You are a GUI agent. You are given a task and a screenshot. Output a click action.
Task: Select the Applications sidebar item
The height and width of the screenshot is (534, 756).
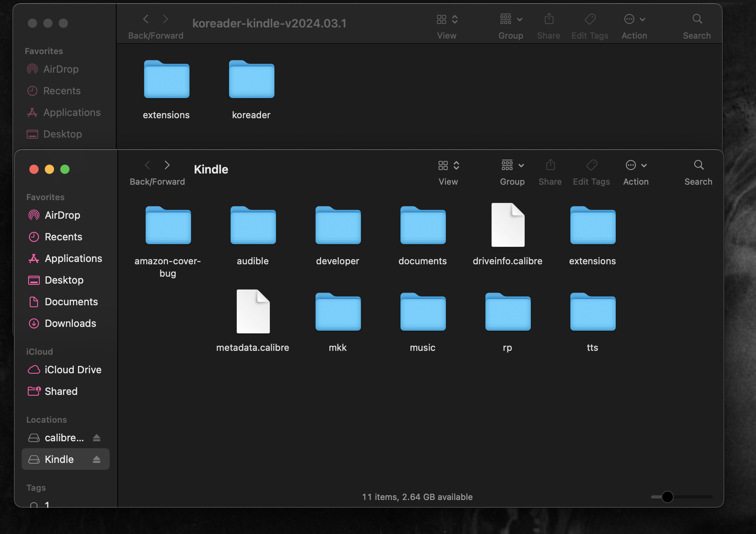(x=73, y=258)
